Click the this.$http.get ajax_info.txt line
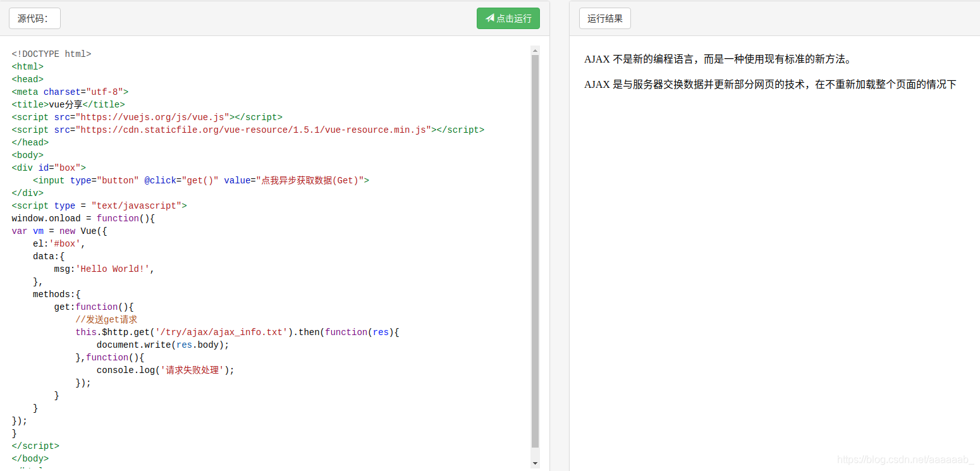This screenshot has width=980, height=471. (238, 332)
